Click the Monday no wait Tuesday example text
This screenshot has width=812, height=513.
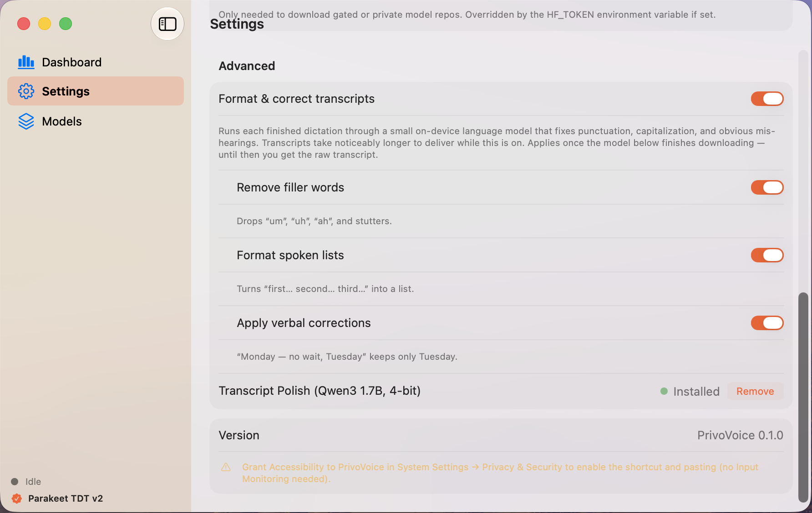[347, 357]
